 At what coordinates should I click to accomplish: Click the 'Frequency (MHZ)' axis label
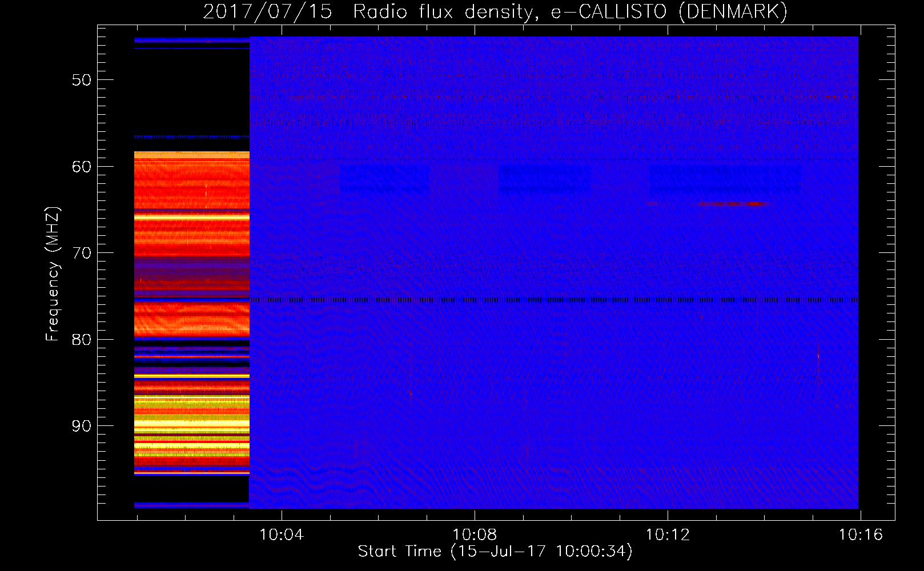click(x=53, y=274)
